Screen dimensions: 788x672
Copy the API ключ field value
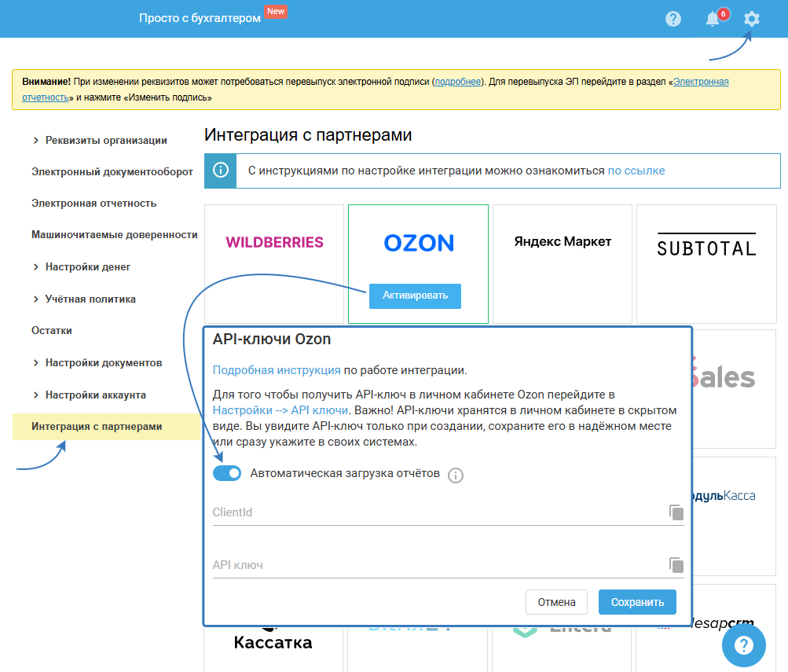click(676, 565)
